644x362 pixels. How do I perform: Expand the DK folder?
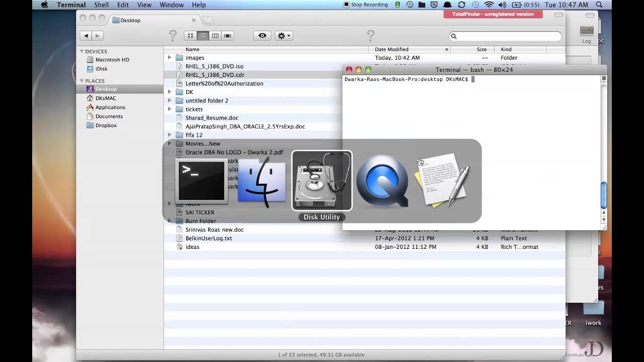click(x=170, y=92)
